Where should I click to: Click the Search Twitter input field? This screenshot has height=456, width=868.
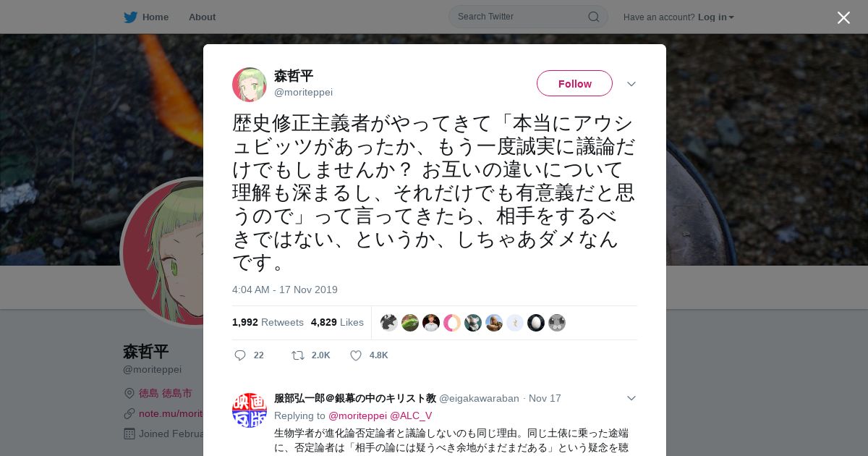coord(521,17)
